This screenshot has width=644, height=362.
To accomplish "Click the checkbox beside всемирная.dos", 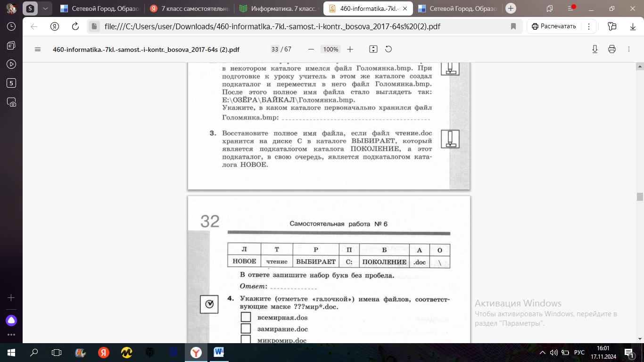I will pos(246,318).
